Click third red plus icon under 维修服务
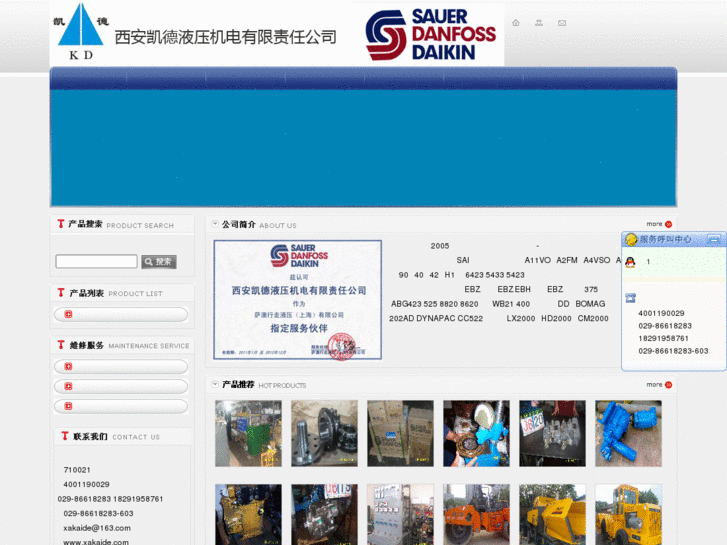 click(68, 406)
